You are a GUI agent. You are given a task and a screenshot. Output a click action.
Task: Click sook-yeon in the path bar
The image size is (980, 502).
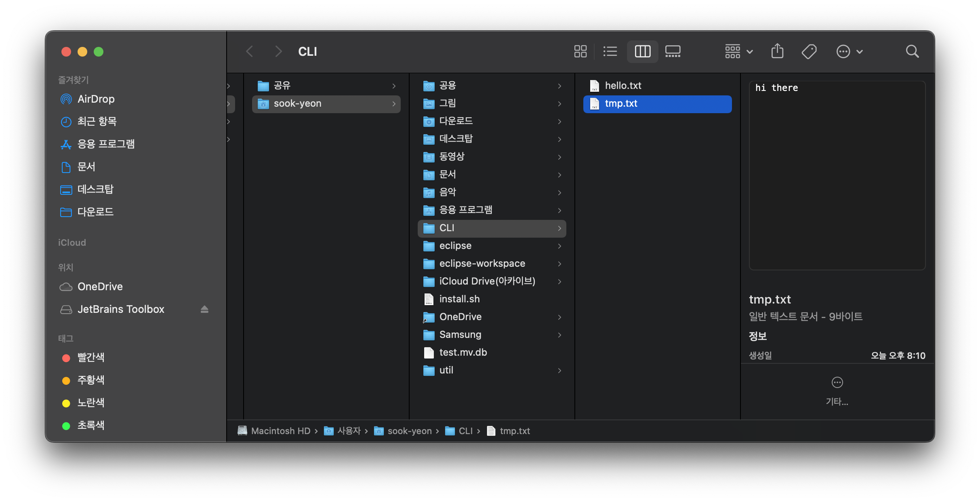409,431
